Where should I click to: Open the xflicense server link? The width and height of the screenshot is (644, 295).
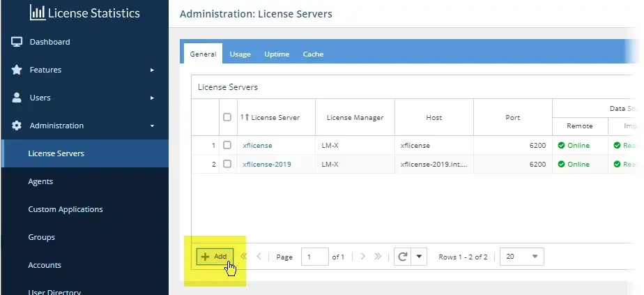pyautogui.click(x=257, y=146)
